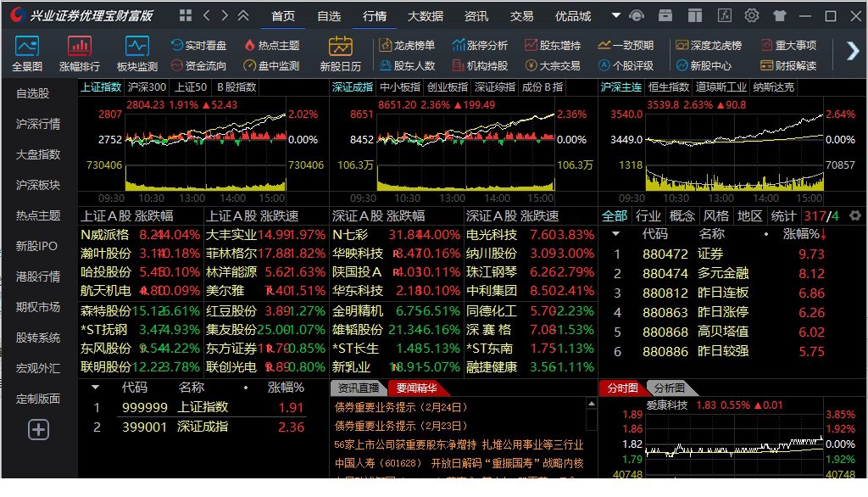
Task: Open the 涨幅排行 ranking icon
Action: (79, 53)
